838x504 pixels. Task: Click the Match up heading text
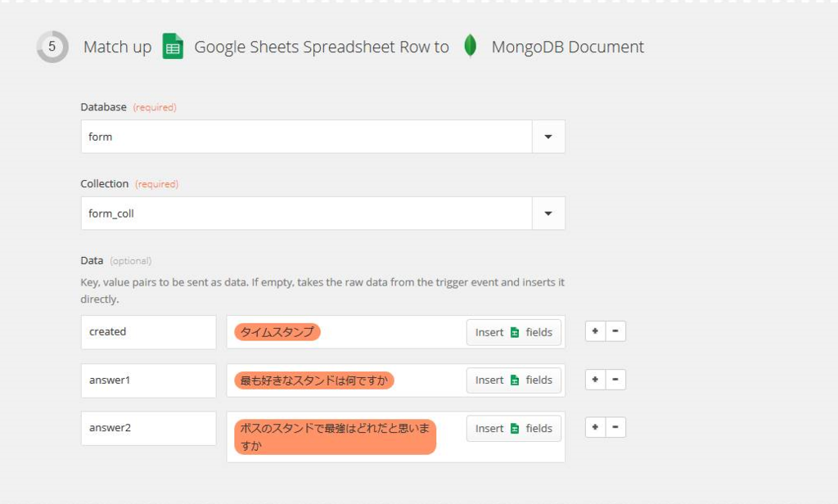point(118,47)
